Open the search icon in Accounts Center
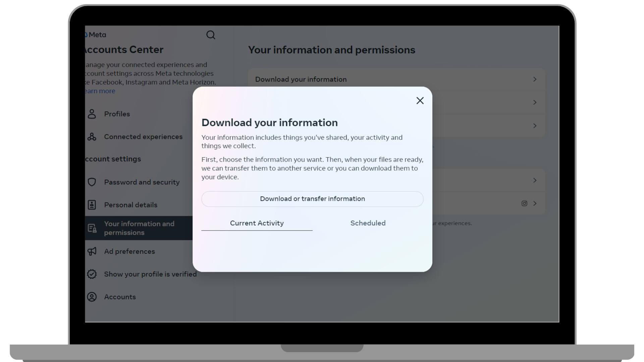 [211, 35]
